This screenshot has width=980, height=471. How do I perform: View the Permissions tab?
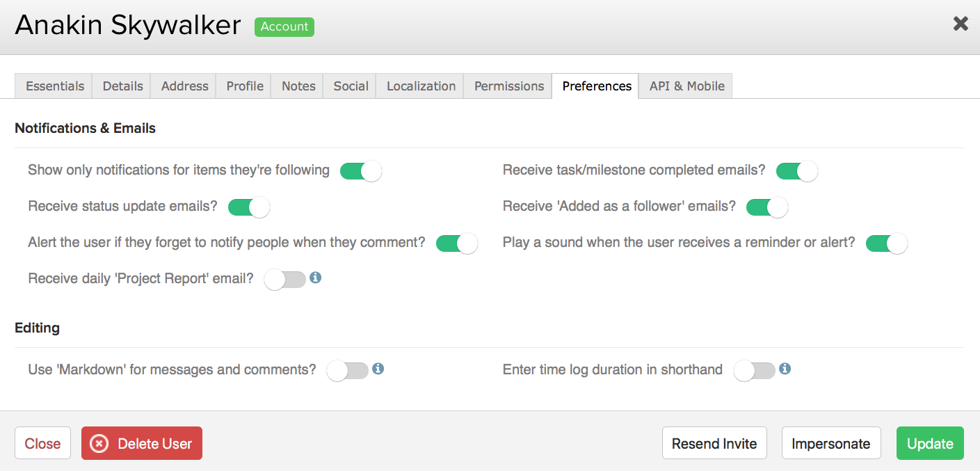click(x=509, y=86)
